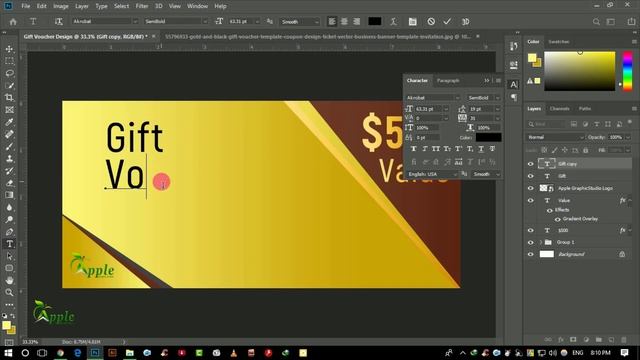640x360 pixels.
Task: Open the Layer menu
Action: pos(82,6)
